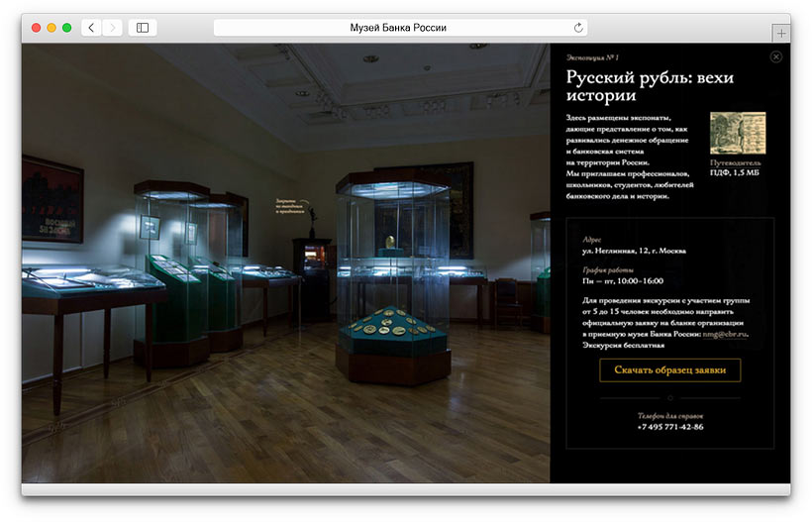Reload the Музей Банка России page

(578, 28)
